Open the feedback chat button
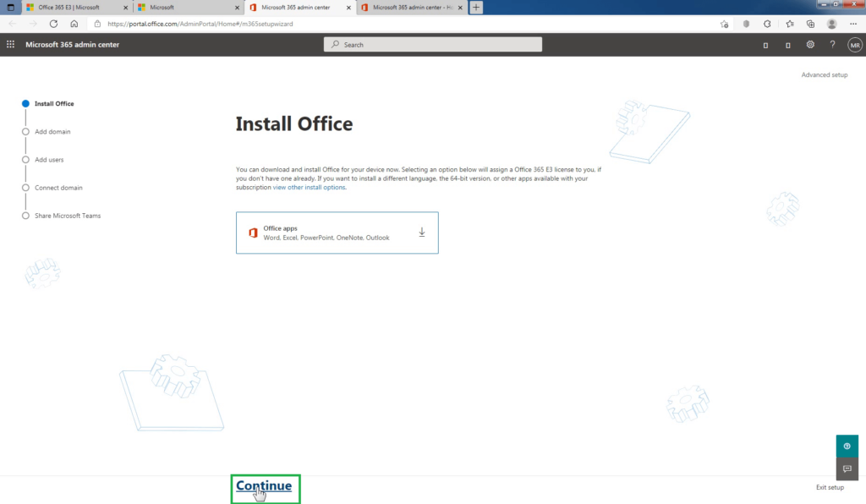 click(847, 468)
